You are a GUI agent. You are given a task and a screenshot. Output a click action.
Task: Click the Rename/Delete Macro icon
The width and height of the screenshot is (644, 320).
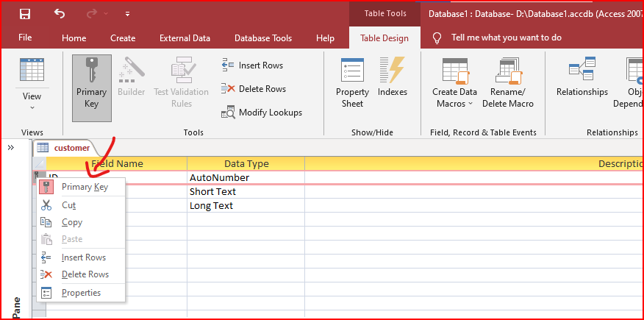pyautogui.click(x=508, y=69)
